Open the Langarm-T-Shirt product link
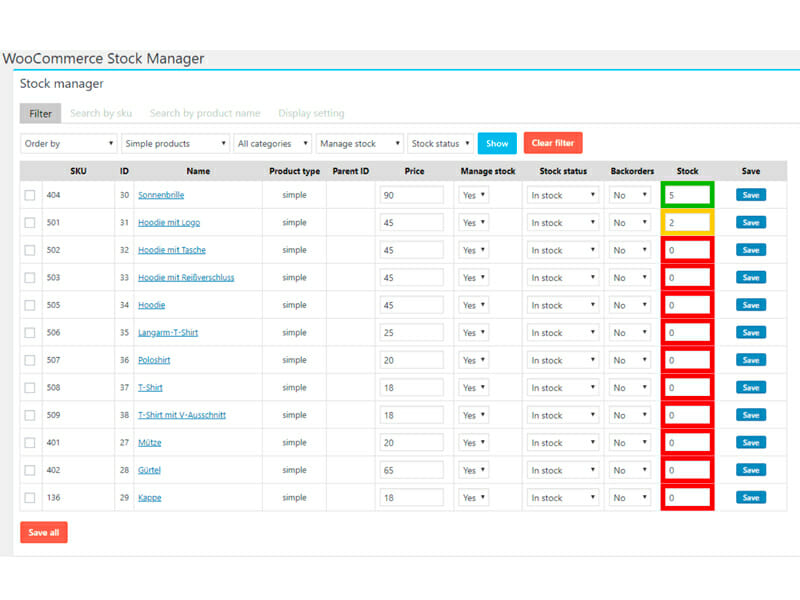 [x=168, y=333]
